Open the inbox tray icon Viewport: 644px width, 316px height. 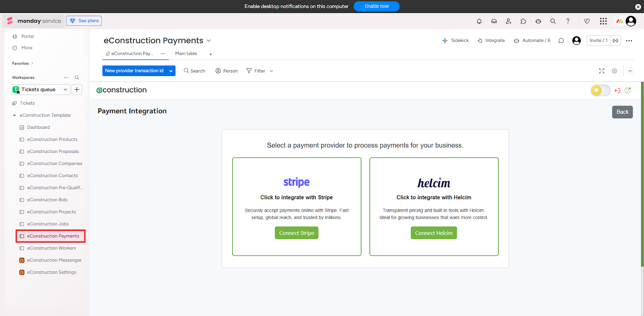494,21
